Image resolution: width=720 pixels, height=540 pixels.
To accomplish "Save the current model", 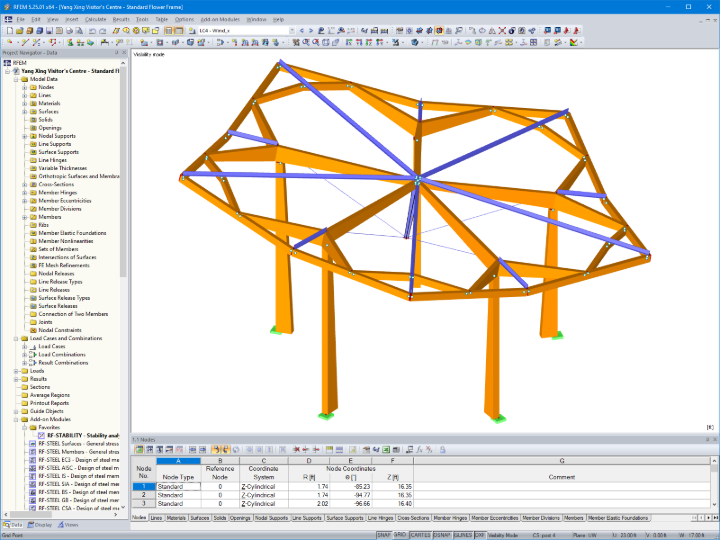I will tap(49, 31).
